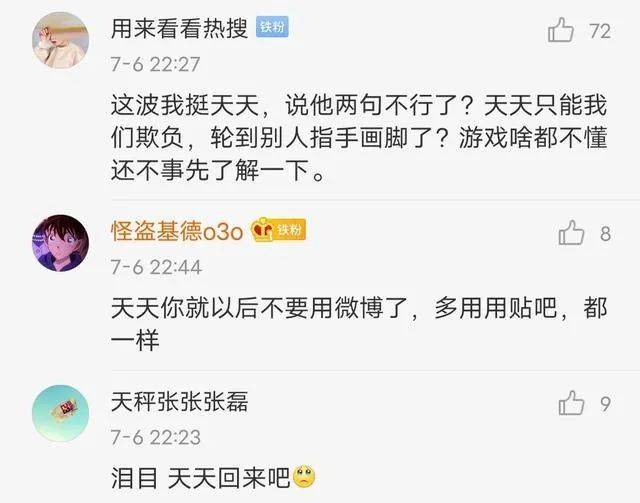Click the 7-6 22:27 timestamp

click(x=156, y=64)
